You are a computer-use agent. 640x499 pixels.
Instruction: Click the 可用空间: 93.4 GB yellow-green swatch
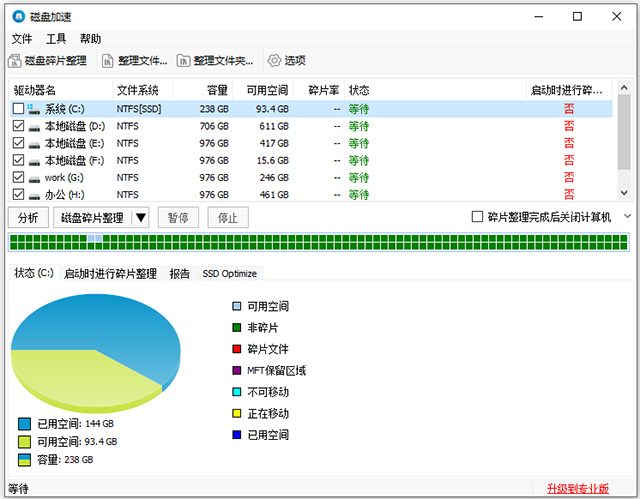point(24,442)
